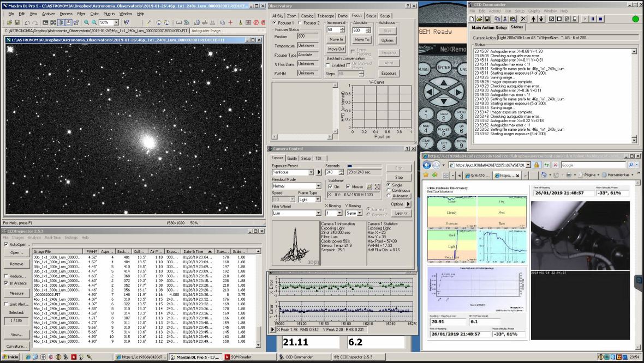Switch to the Guide tab in Camera Control
Image resolution: width=644 pixels, height=363 pixels.
click(x=292, y=158)
